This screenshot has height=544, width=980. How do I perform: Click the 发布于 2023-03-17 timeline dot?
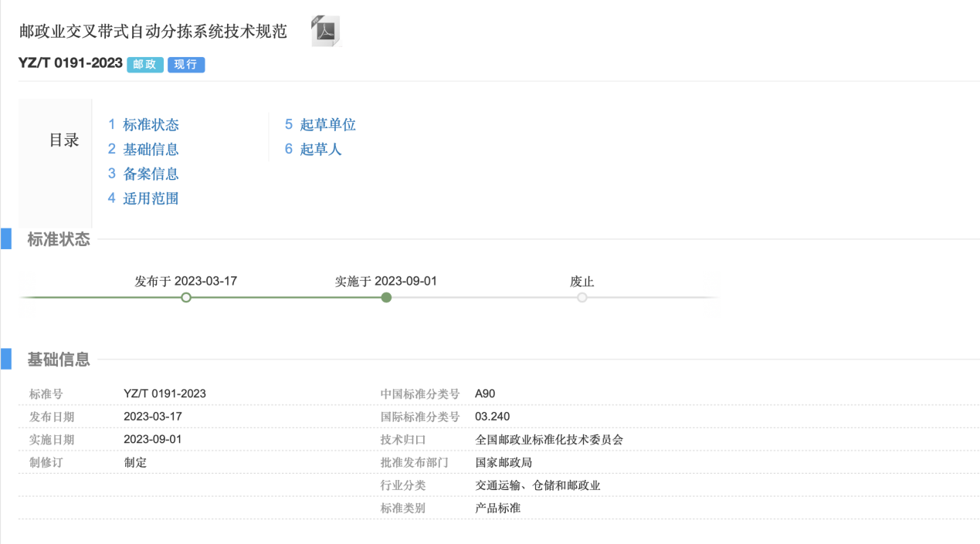[185, 297]
